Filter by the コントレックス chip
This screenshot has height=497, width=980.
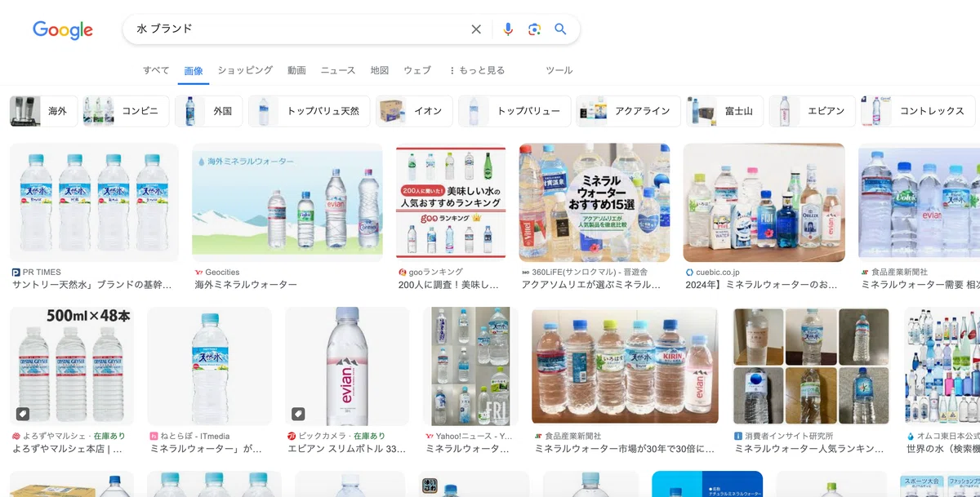(918, 111)
